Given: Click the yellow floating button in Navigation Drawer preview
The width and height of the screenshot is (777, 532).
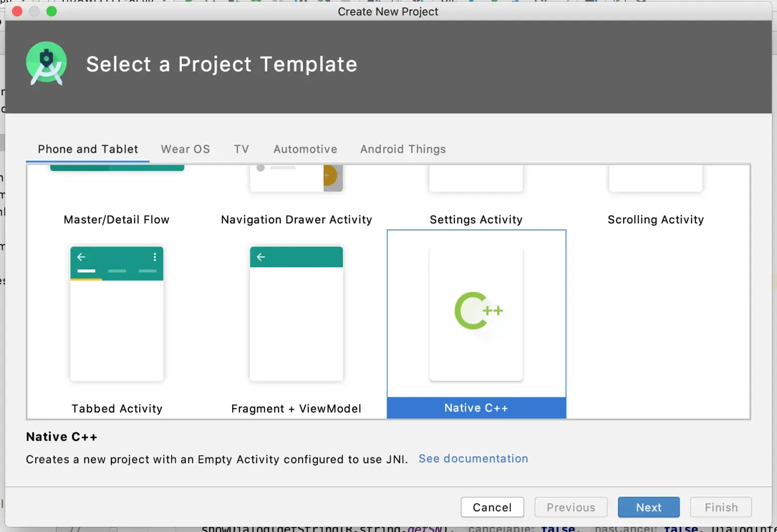Looking at the screenshot, I should [329, 176].
